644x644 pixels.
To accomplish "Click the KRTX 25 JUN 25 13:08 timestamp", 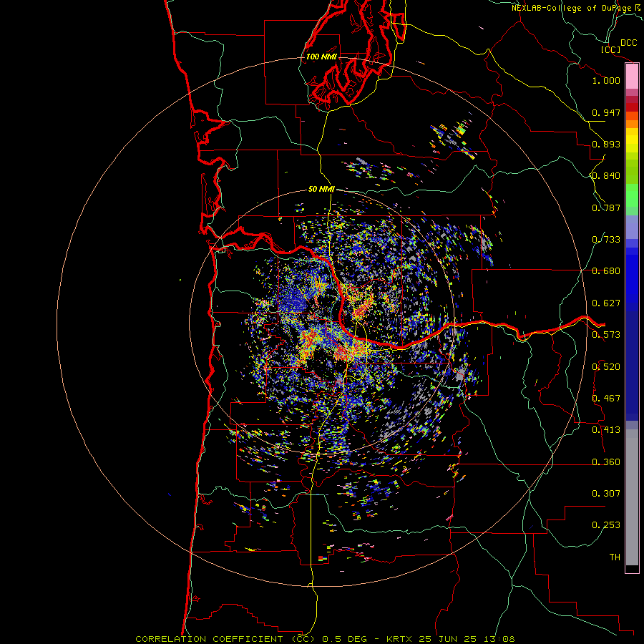I will [x=451, y=639].
